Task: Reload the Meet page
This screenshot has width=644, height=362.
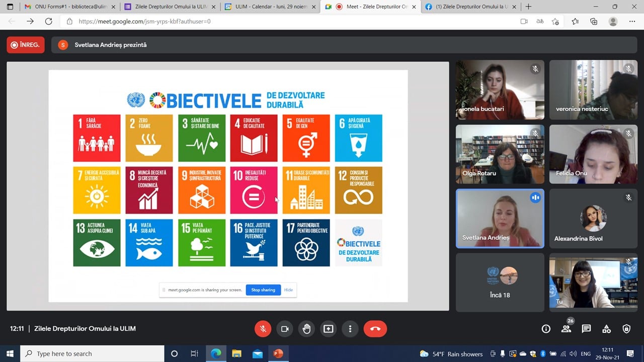Action: [49, 22]
